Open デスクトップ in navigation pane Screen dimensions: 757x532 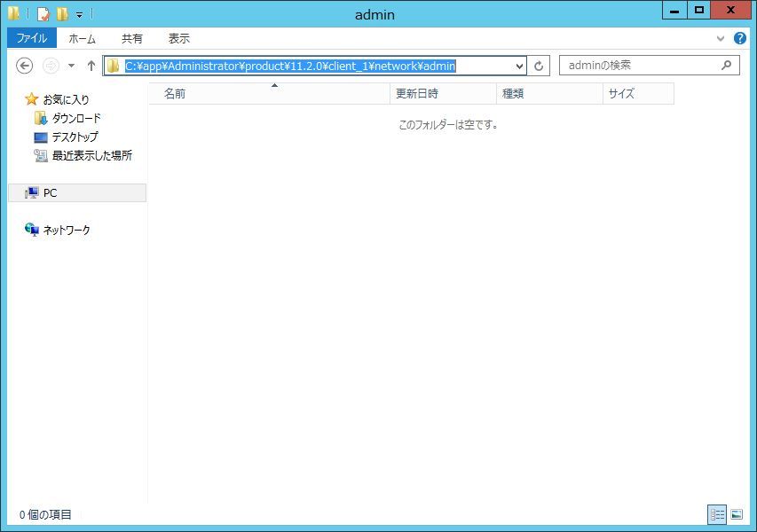[x=75, y=137]
